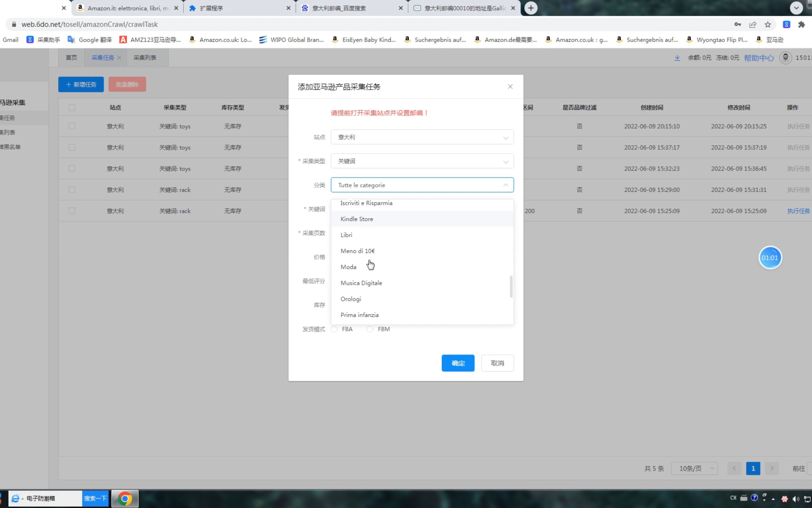Open the Google 翻译 bookmark
812x508 pixels.
click(x=90, y=40)
